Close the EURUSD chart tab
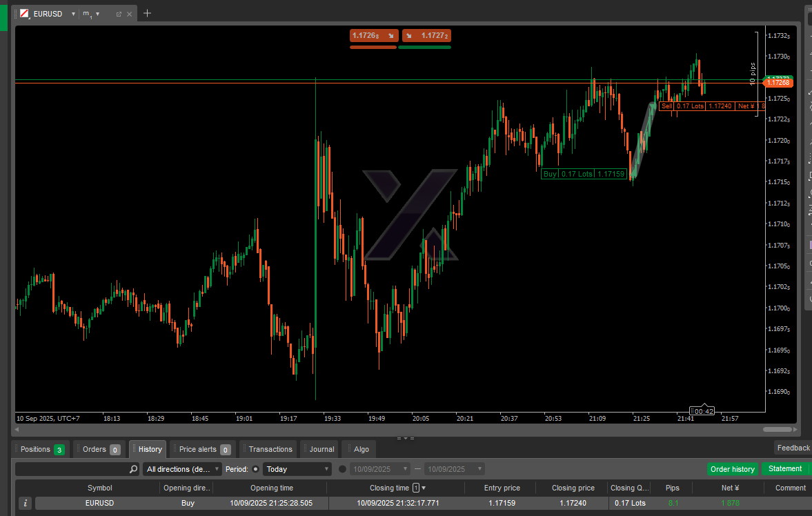The image size is (812, 516). tap(130, 14)
